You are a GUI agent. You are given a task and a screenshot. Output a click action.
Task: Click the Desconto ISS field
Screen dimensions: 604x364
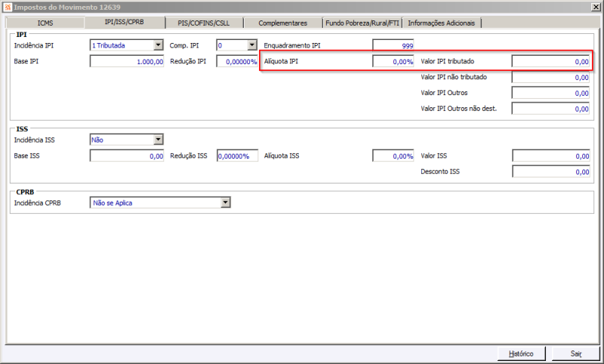coord(551,171)
